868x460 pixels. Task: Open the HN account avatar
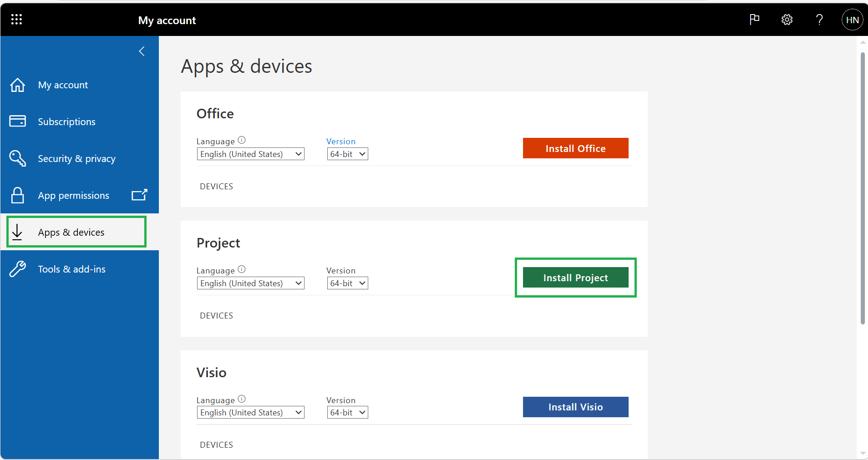pos(852,20)
